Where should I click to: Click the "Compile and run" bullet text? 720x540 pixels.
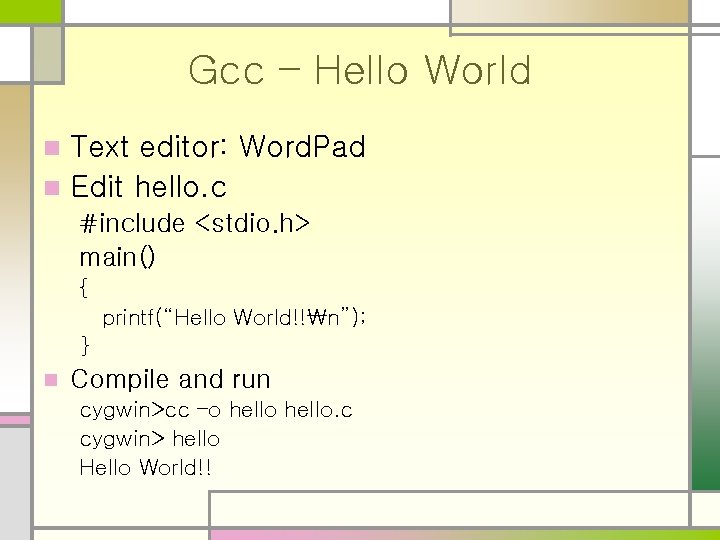170,380
